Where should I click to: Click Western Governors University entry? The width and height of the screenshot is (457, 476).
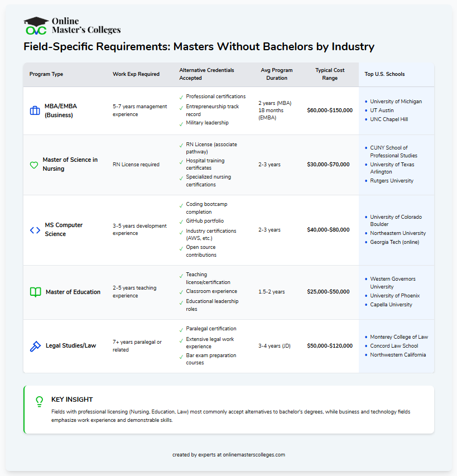pyautogui.click(x=393, y=282)
